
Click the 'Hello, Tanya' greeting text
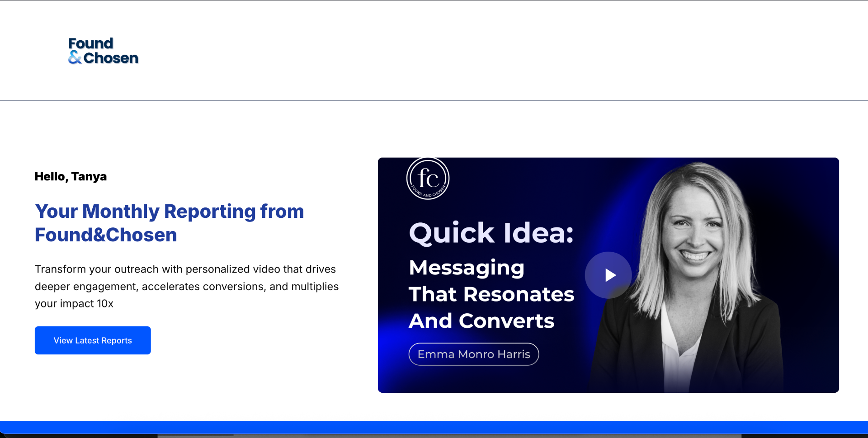(x=71, y=176)
